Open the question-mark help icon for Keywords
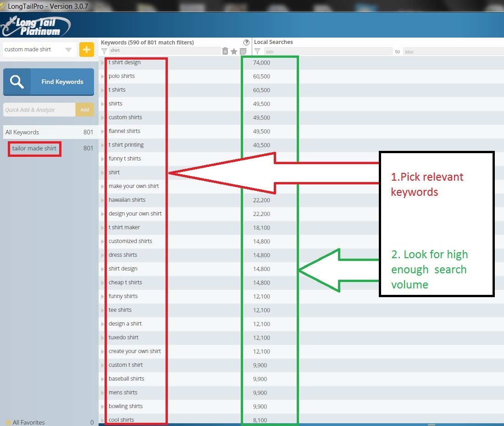The image size is (504, 426). click(246, 43)
